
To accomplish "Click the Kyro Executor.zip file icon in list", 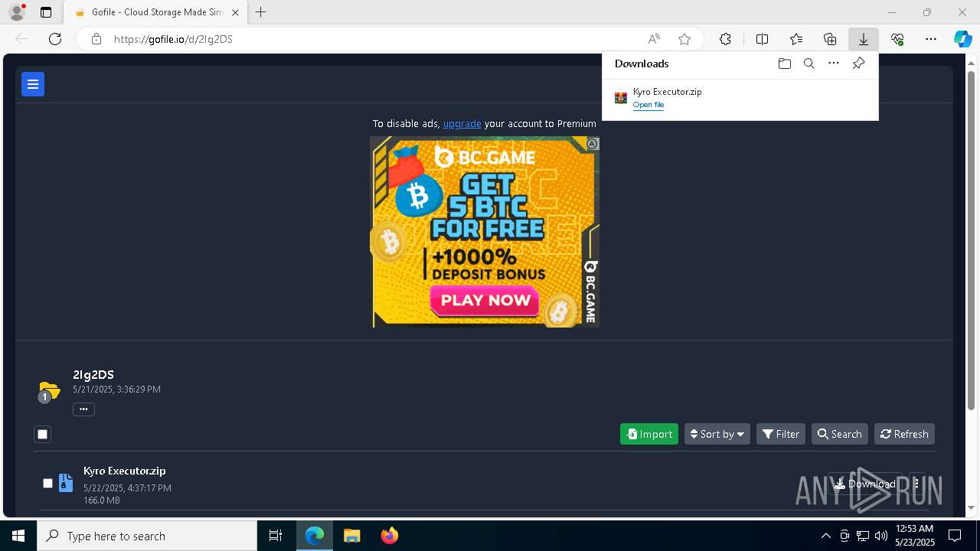I will 66,483.
